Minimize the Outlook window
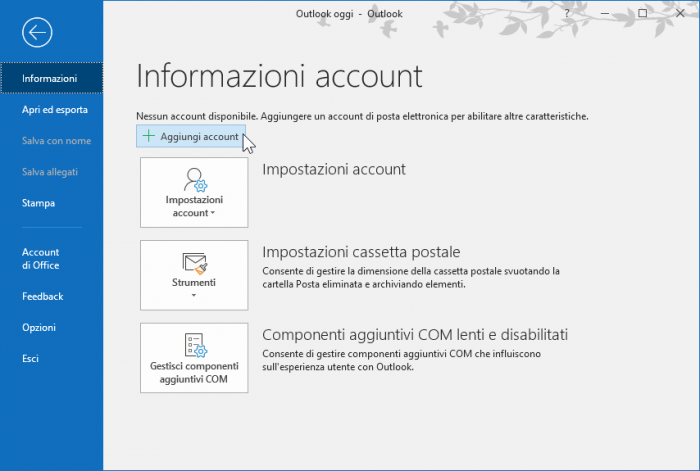 [604, 13]
